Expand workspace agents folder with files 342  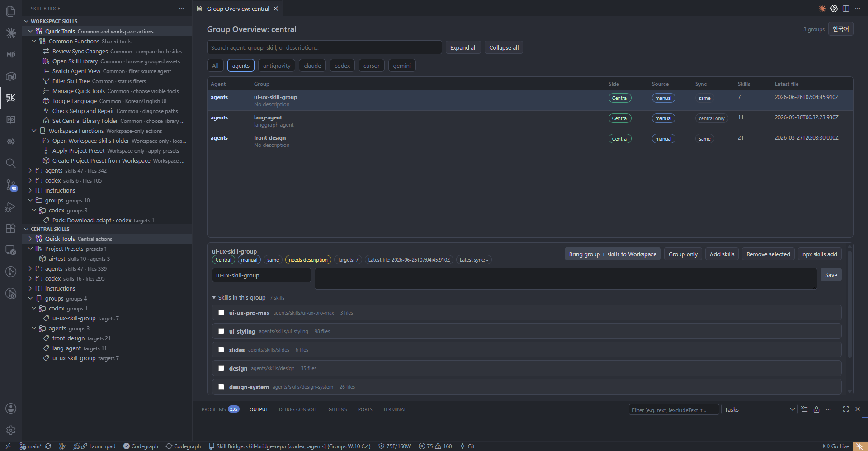(30, 170)
